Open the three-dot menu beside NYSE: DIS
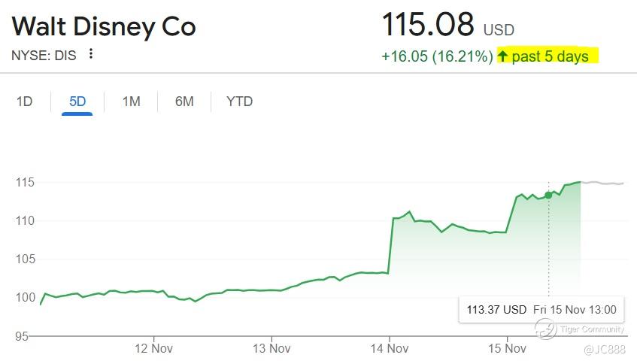 [x=91, y=53]
